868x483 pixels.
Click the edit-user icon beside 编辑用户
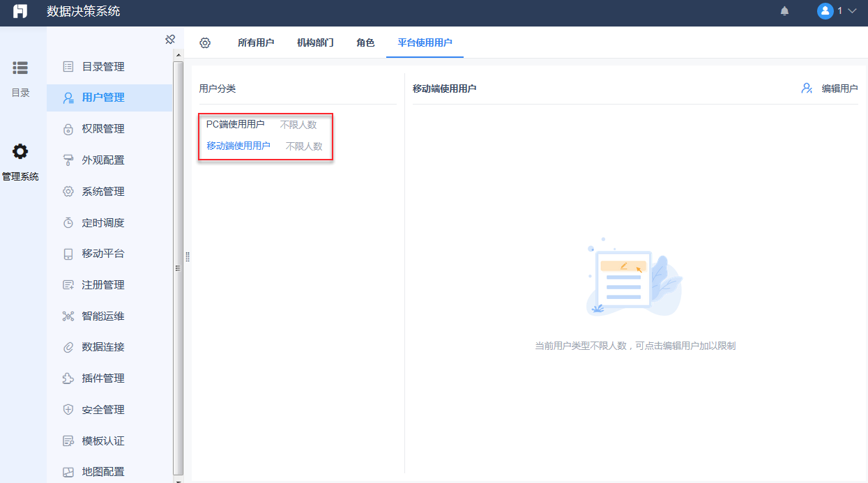(x=807, y=89)
